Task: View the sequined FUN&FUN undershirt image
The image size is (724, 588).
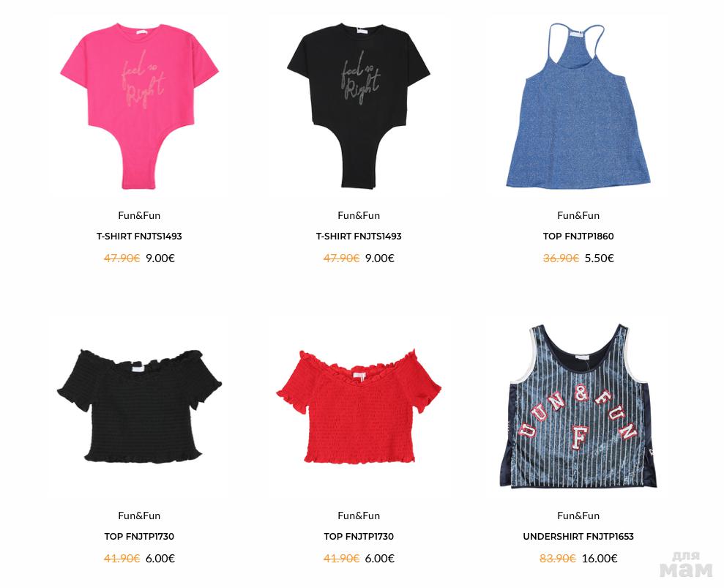Action: (x=578, y=406)
